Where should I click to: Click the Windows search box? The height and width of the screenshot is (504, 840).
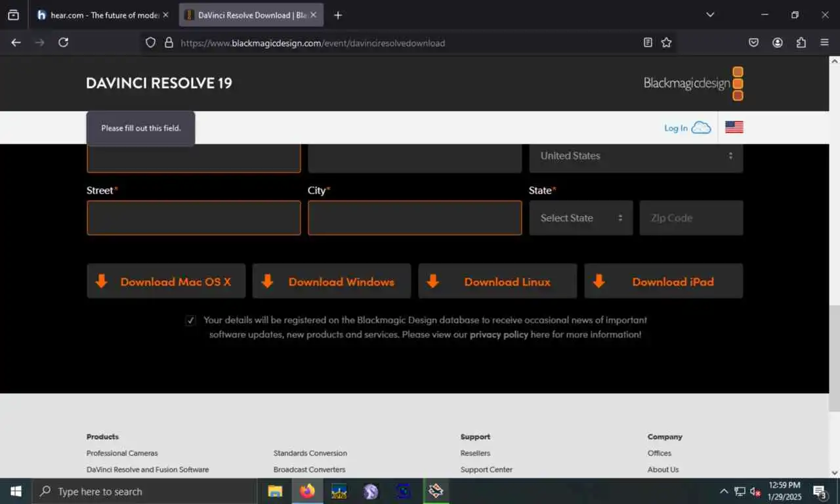(144, 491)
